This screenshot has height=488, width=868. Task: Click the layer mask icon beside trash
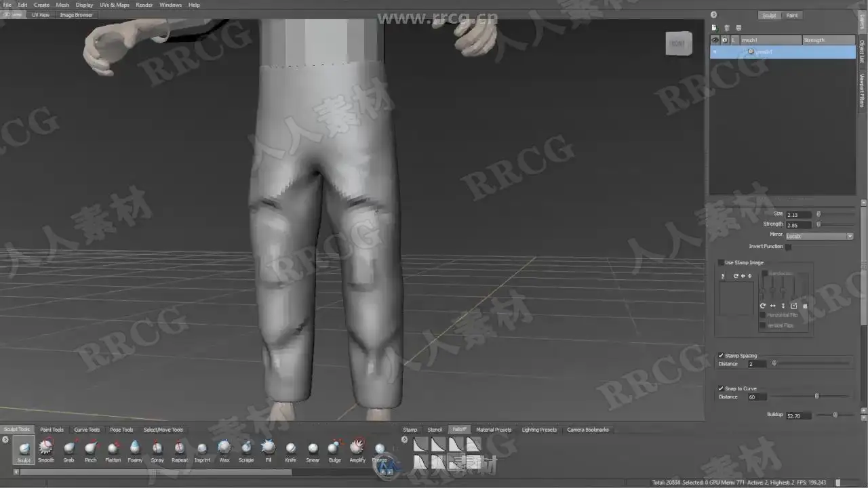click(738, 28)
